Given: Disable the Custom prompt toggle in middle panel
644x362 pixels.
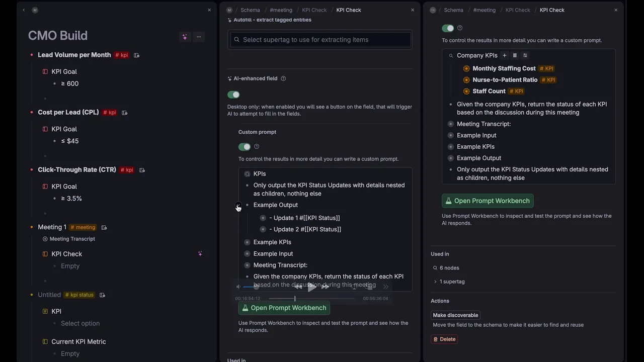Looking at the screenshot, I should (x=245, y=147).
